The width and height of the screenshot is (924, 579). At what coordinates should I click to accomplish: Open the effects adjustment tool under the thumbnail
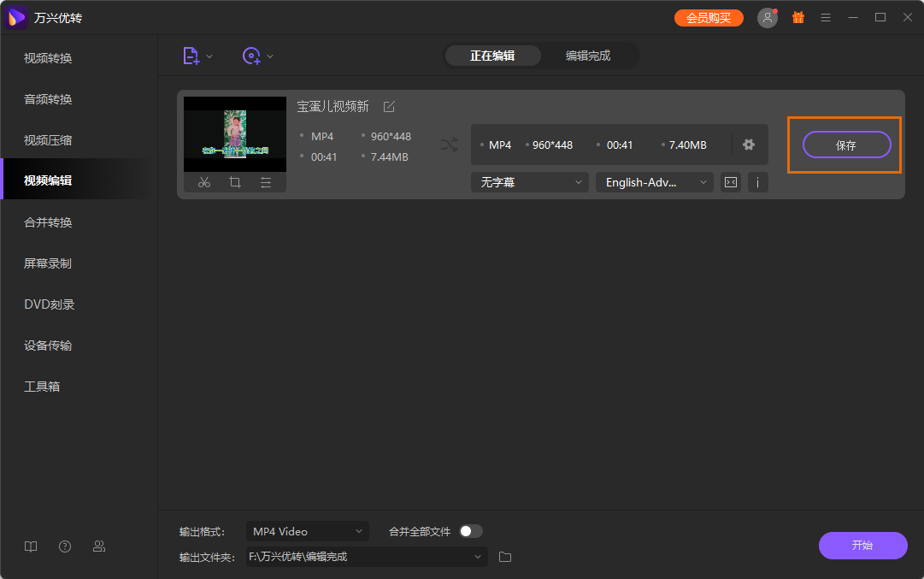click(x=266, y=181)
